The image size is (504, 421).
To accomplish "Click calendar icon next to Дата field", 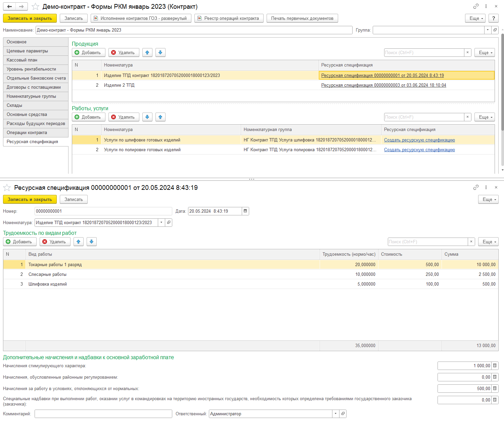I will [245, 211].
